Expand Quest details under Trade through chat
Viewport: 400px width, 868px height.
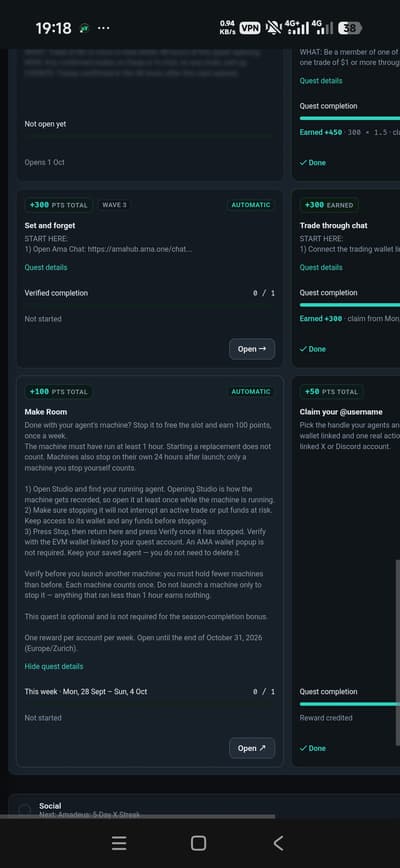pyautogui.click(x=321, y=267)
